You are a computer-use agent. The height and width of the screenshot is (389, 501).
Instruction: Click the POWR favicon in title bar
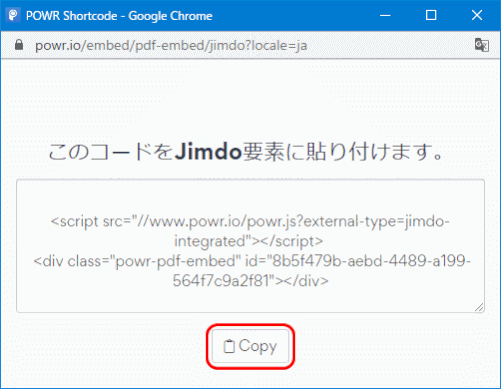(x=13, y=15)
